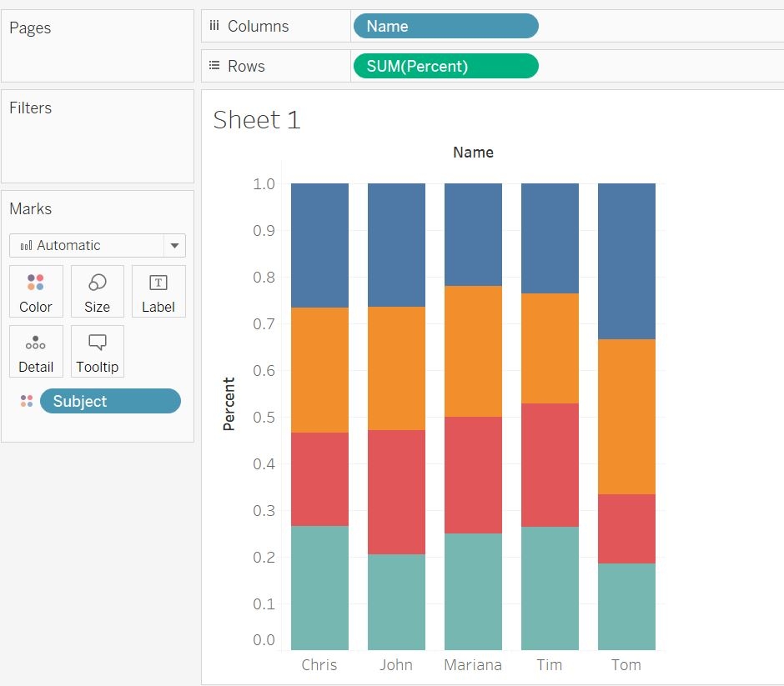Open the Detail button in the Marks card
784x686 pixels.
(x=36, y=351)
